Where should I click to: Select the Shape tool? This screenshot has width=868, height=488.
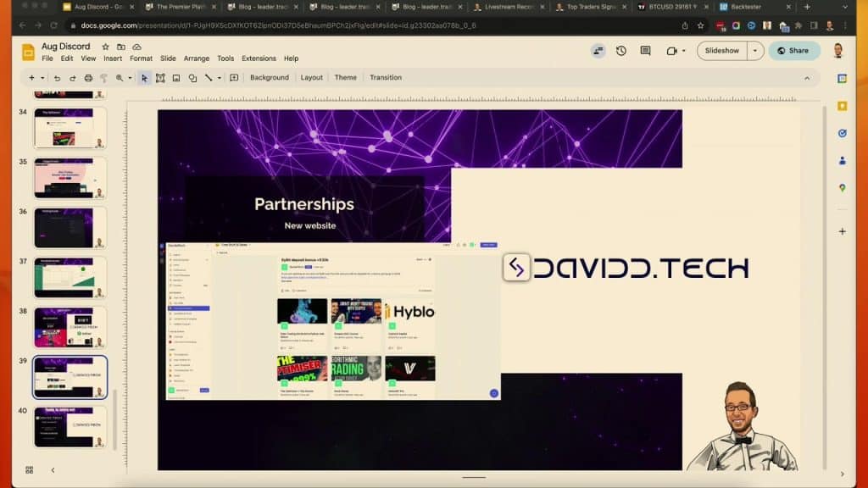point(192,78)
